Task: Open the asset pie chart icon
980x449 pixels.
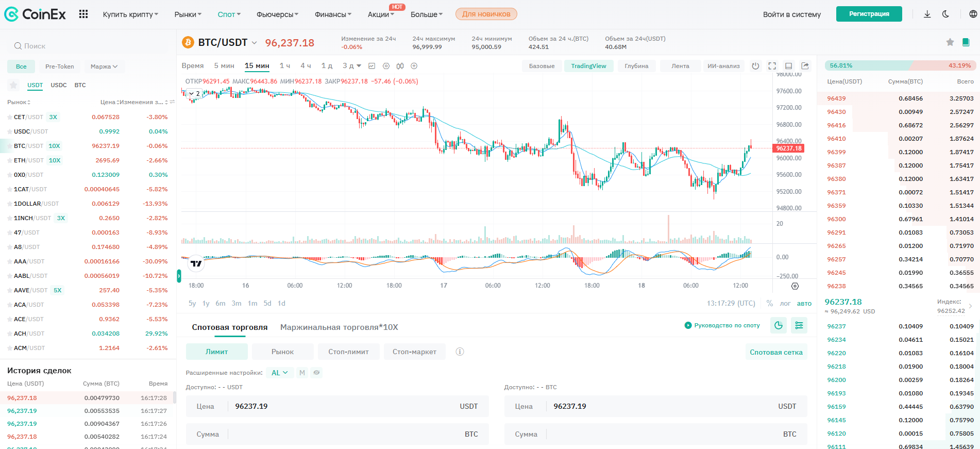Action: pos(779,325)
